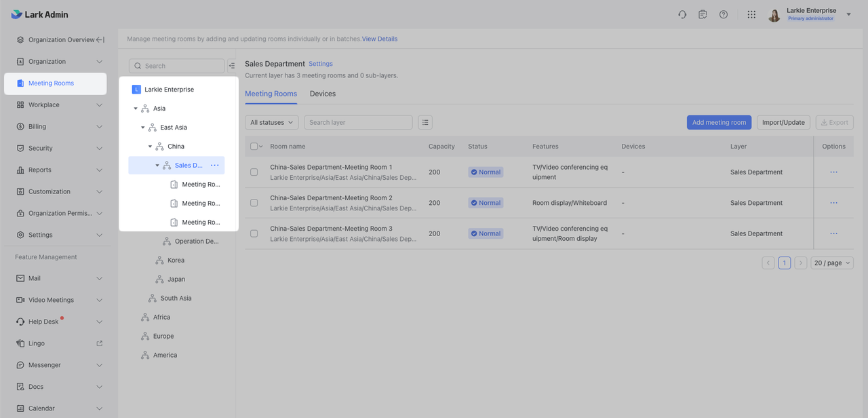Open the help question mark icon

[x=724, y=14]
